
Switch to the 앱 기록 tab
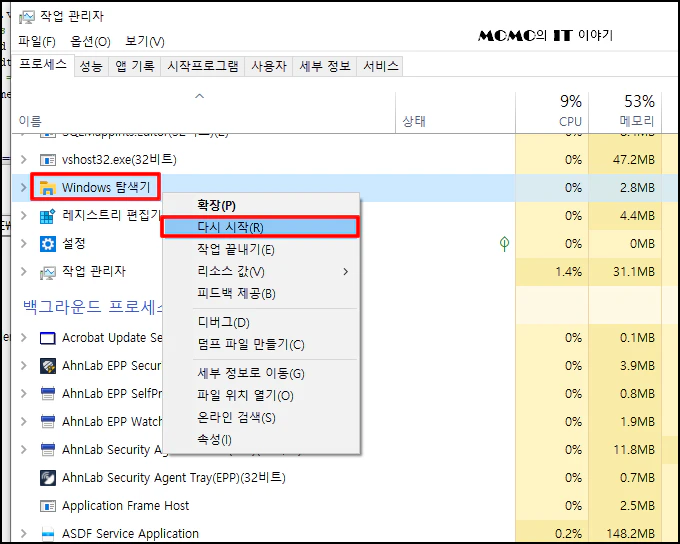[x=134, y=66]
